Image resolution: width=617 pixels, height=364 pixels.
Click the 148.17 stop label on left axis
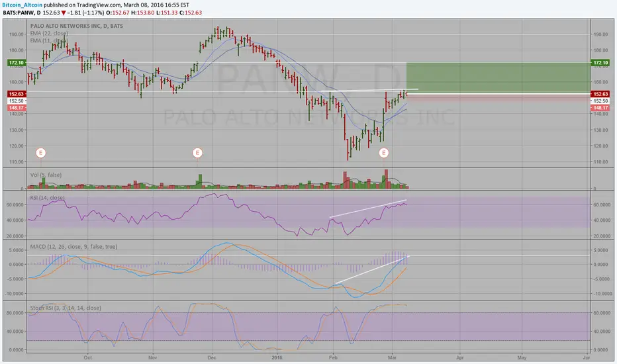click(x=17, y=108)
